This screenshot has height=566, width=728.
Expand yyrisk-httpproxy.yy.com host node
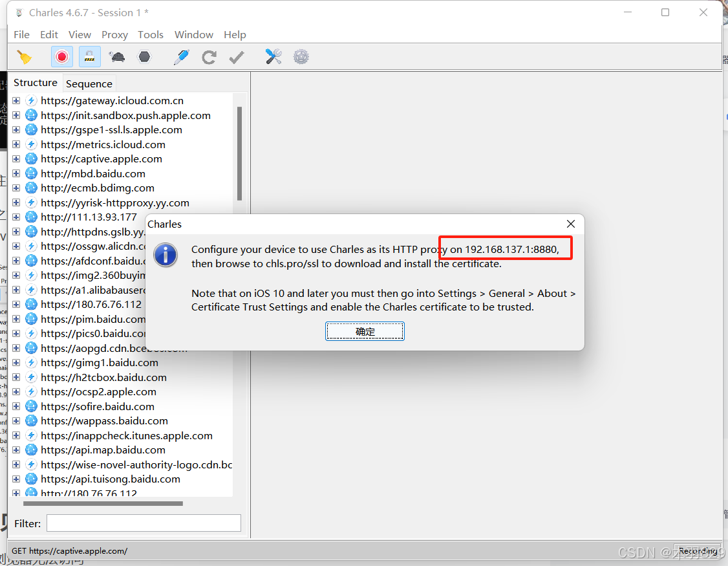16,202
